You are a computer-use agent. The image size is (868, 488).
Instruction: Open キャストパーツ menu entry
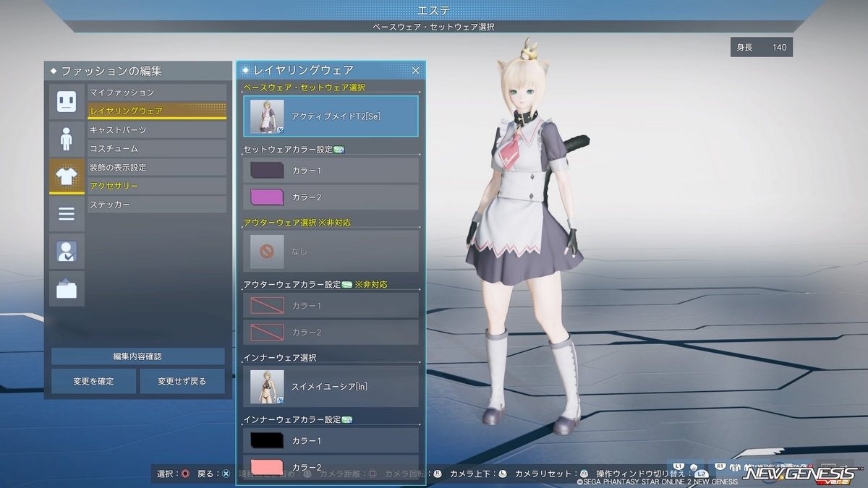click(157, 130)
